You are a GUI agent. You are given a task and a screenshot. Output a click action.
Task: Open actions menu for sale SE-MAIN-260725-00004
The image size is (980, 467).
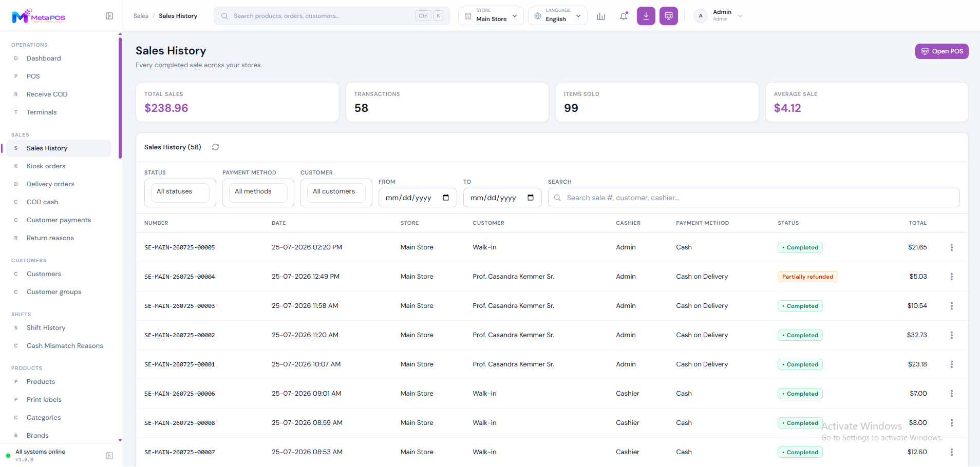click(x=952, y=277)
